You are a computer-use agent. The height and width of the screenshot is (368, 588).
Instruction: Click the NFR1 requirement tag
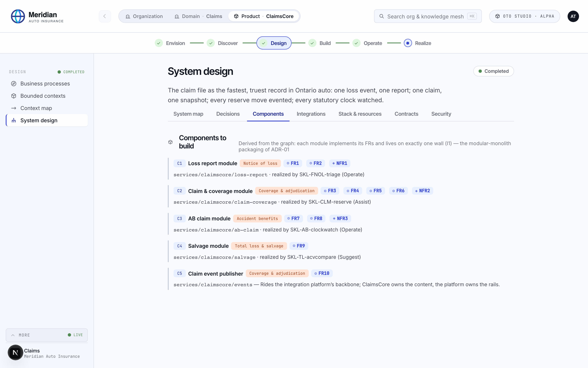point(340,163)
